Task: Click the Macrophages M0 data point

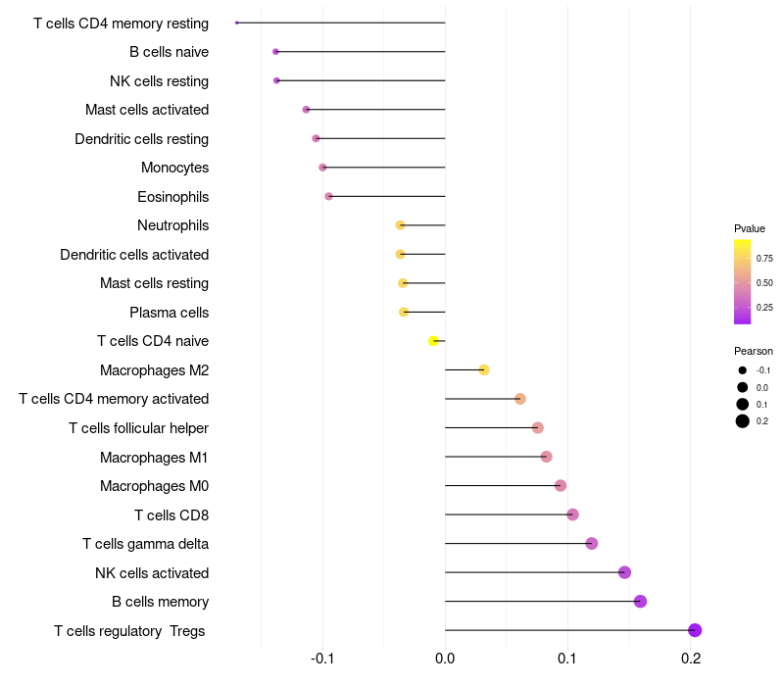Action: pos(561,485)
